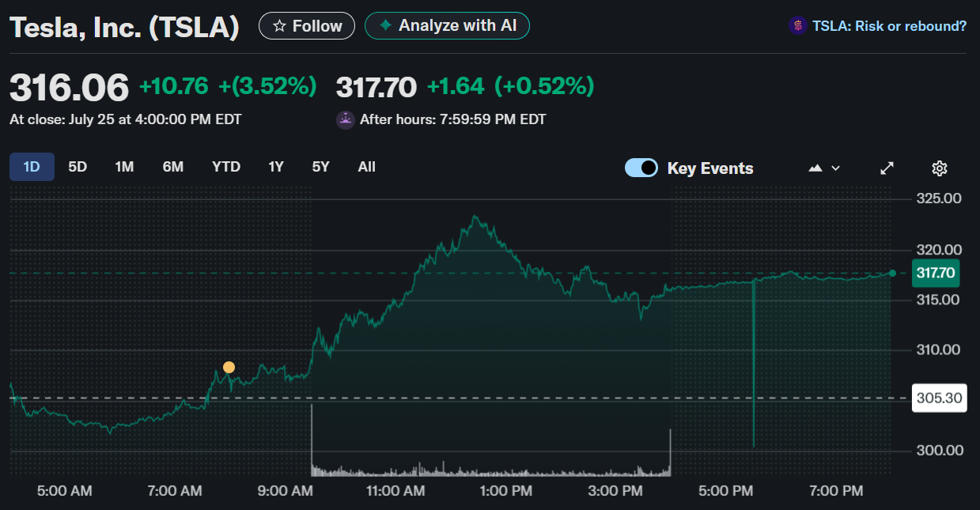Viewport: 980px width, 510px height.
Task: Click the +1.64 after hours change
Action: (x=456, y=86)
